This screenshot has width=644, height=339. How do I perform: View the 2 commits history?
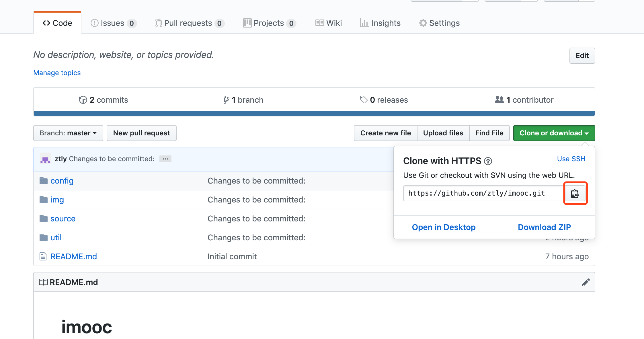pyautogui.click(x=104, y=100)
